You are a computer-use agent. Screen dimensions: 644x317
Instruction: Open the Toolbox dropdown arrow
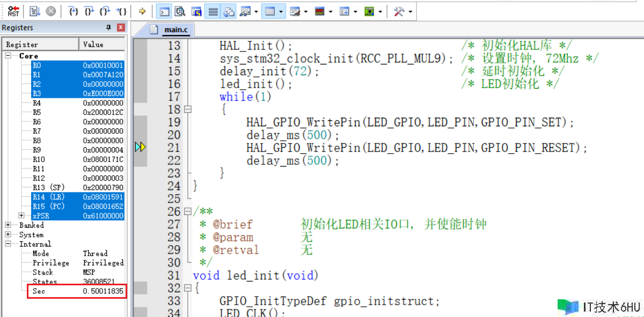point(411,11)
